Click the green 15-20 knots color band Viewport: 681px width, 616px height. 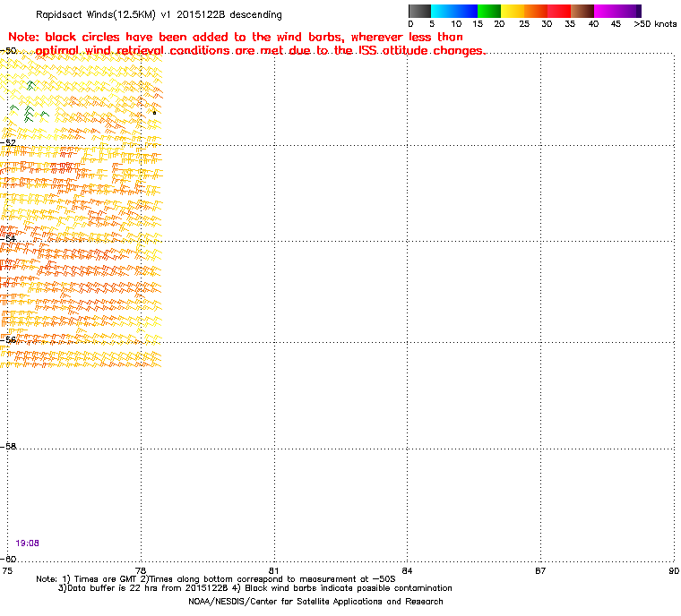(x=489, y=11)
